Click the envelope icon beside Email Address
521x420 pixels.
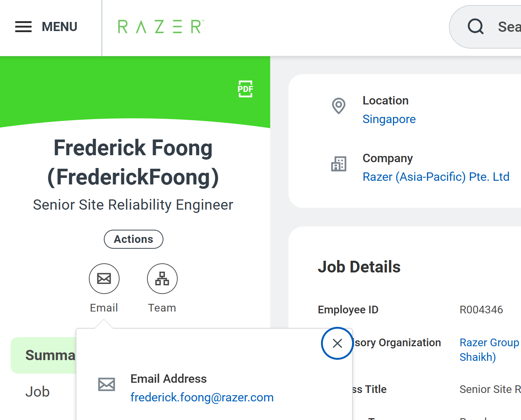(x=107, y=385)
